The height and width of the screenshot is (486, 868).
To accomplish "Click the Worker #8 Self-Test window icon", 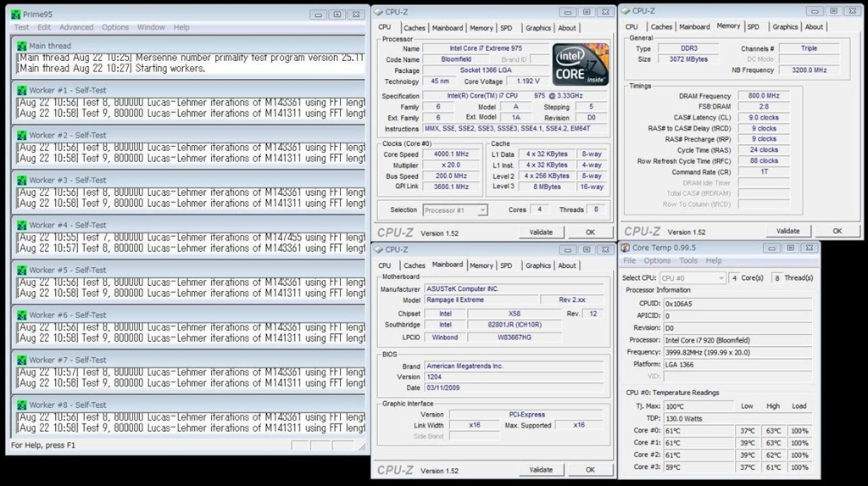I will click(22, 405).
